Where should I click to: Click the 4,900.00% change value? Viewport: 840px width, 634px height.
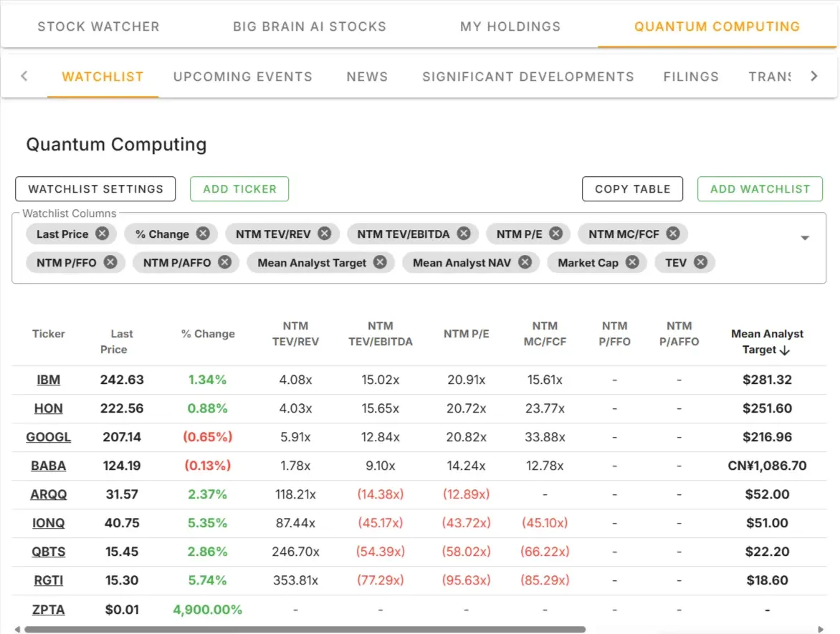207,610
